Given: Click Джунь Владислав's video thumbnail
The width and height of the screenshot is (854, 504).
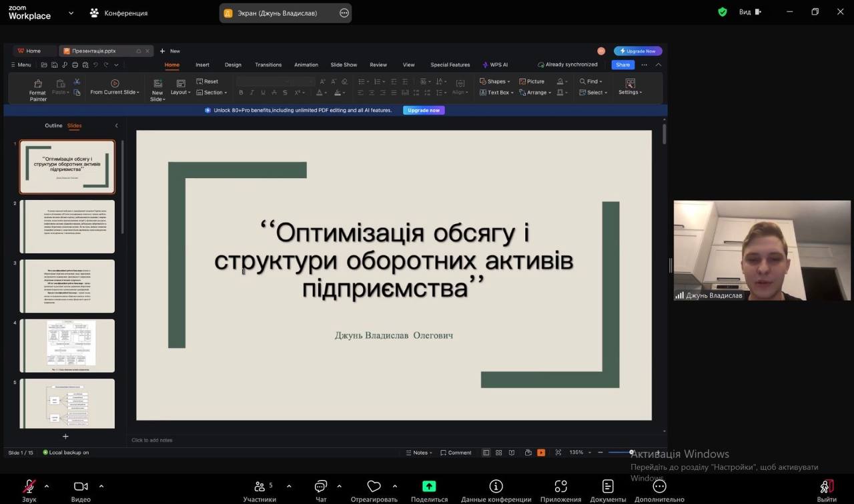Looking at the screenshot, I should pyautogui.click(x=762, y=250).
